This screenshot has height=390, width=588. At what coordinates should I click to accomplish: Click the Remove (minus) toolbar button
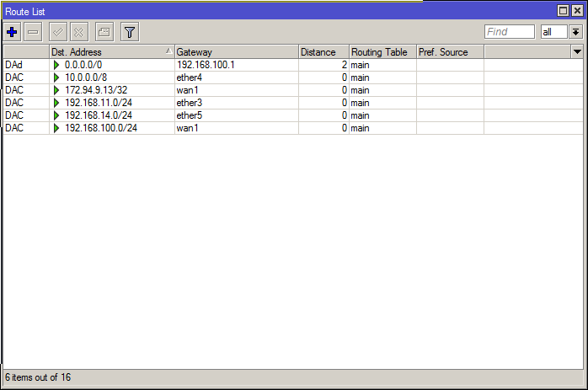point(34,32)
